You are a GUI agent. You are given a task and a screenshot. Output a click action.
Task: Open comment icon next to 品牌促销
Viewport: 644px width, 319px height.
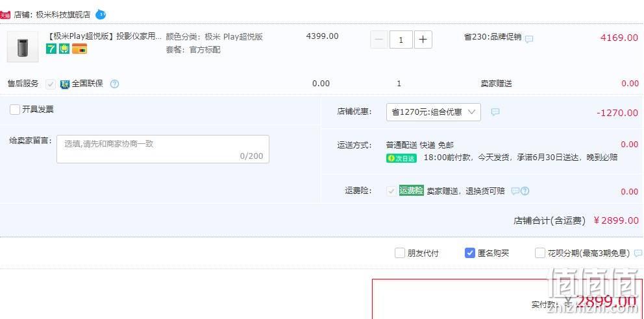coord(529,39)
